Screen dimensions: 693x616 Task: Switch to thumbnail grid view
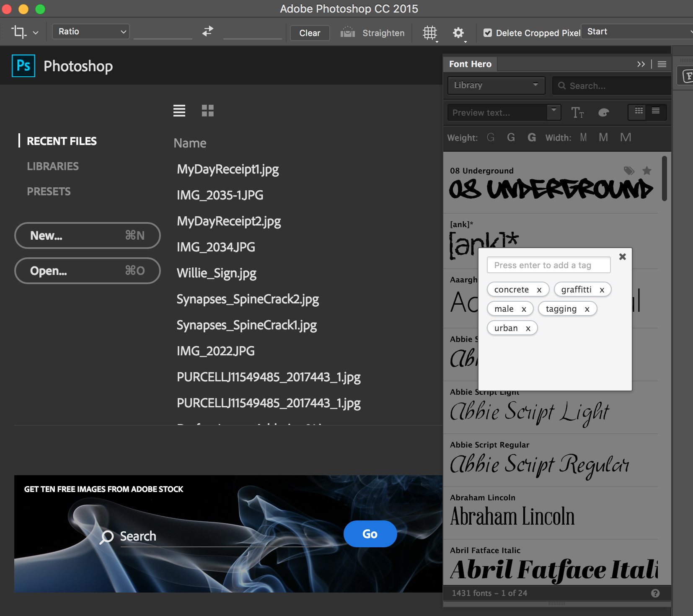coord(208,111)
